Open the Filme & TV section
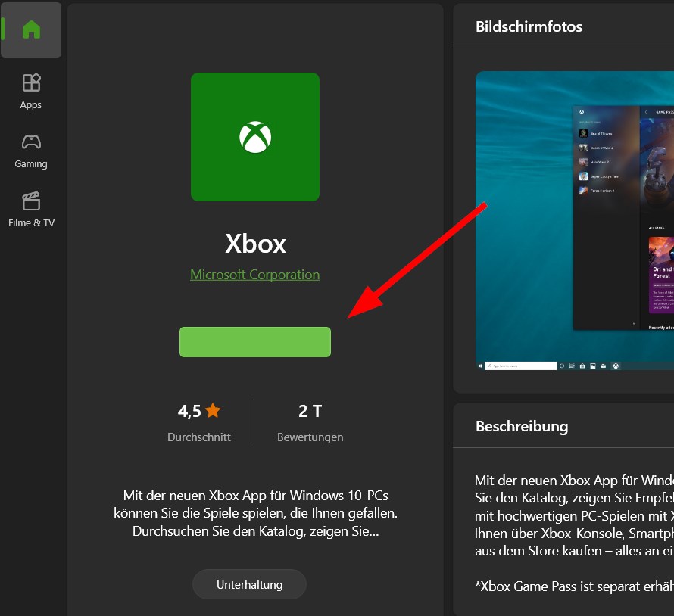Screen dimensions: 674x616 pos(31,210)
